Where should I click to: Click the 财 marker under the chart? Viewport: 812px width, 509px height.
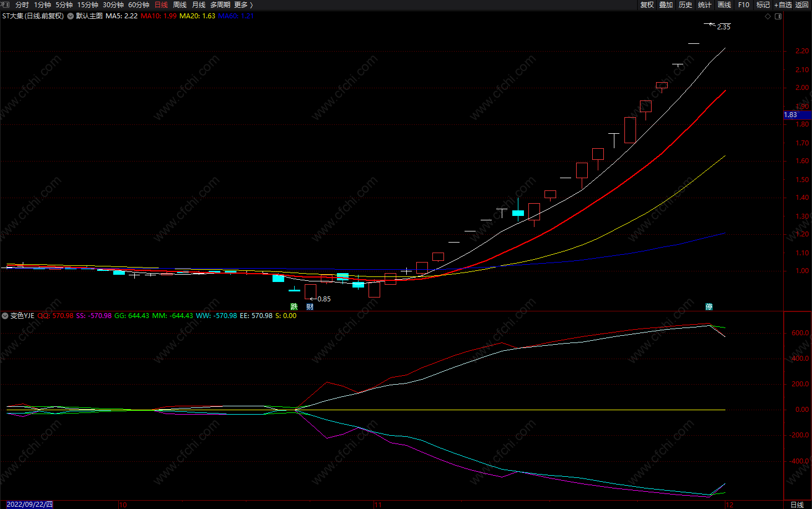pos(310,306)
